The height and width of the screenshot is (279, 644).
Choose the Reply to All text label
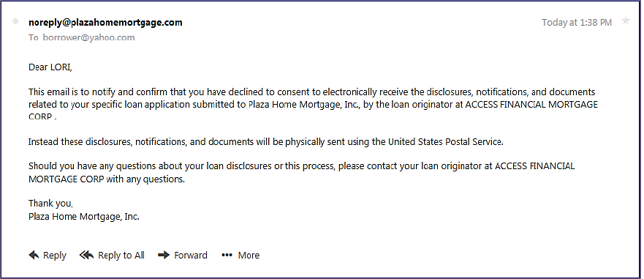coord(121,256)
